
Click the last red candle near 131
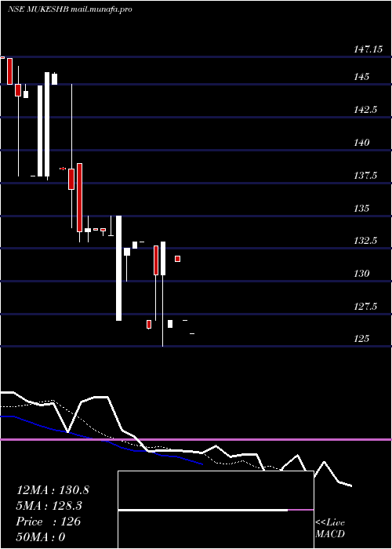[177, 259]
